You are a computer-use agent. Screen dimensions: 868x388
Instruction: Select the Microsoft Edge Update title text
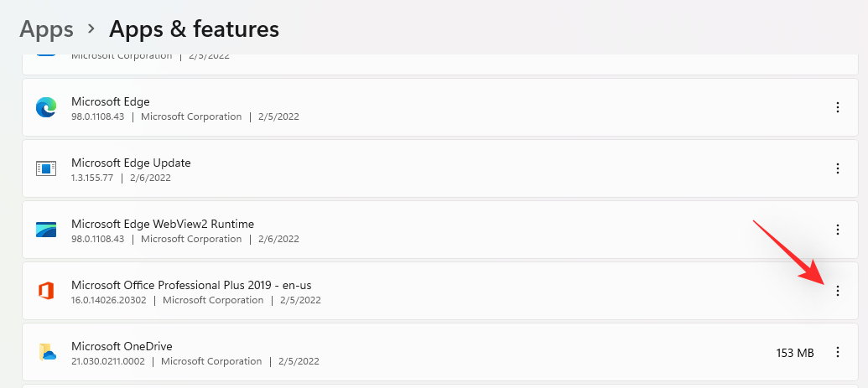pyautogui.click(x=131, y=163)
